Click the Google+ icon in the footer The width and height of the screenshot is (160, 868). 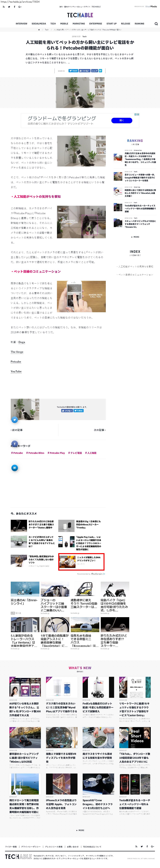[x=153, y=846]
